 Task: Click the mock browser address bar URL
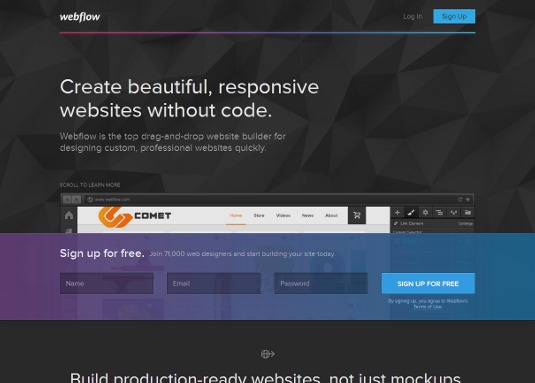click(112, 200)
